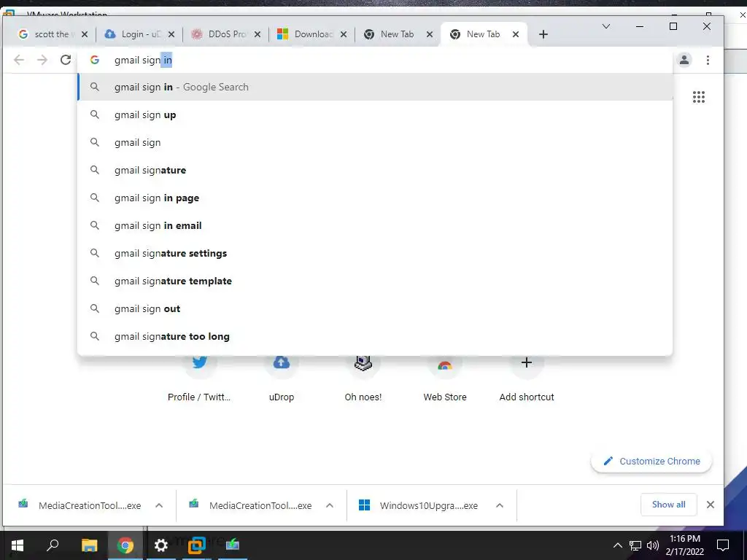This screenshot has width=747, height=560.
Task: Pick suggestion 'gmail signature settings'
Action: click(375, 253)
